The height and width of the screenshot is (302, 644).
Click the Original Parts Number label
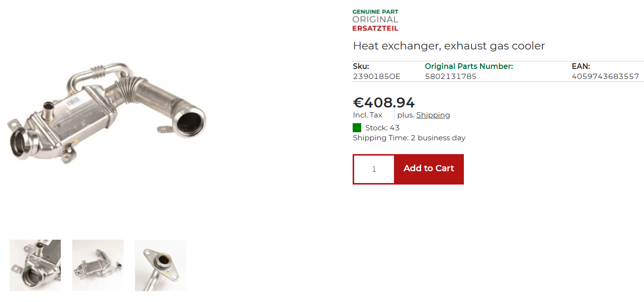469,67
